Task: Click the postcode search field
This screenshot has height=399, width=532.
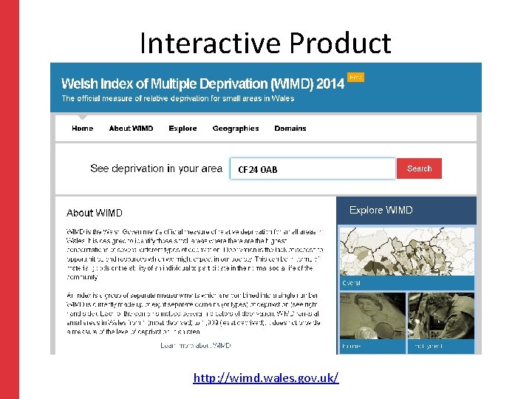Action: pos(313,168)
